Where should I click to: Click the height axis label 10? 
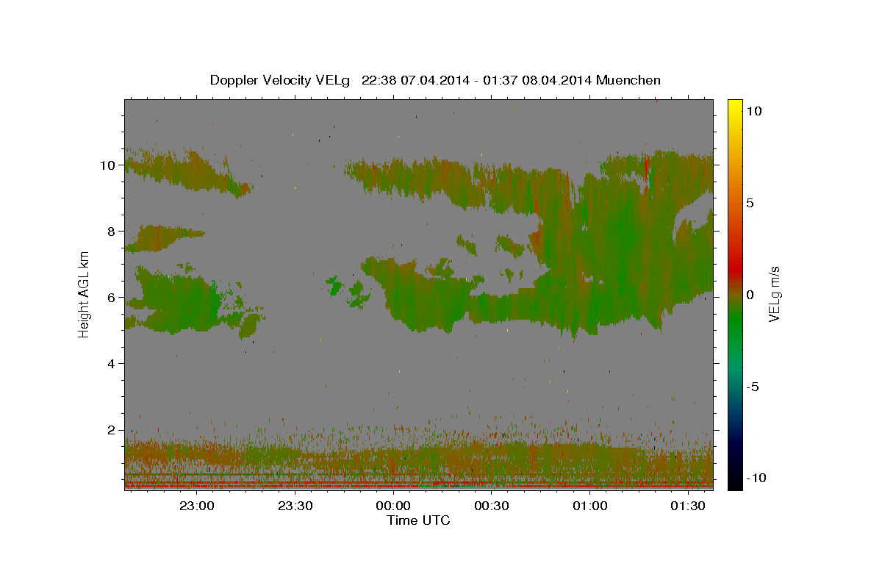109,165
